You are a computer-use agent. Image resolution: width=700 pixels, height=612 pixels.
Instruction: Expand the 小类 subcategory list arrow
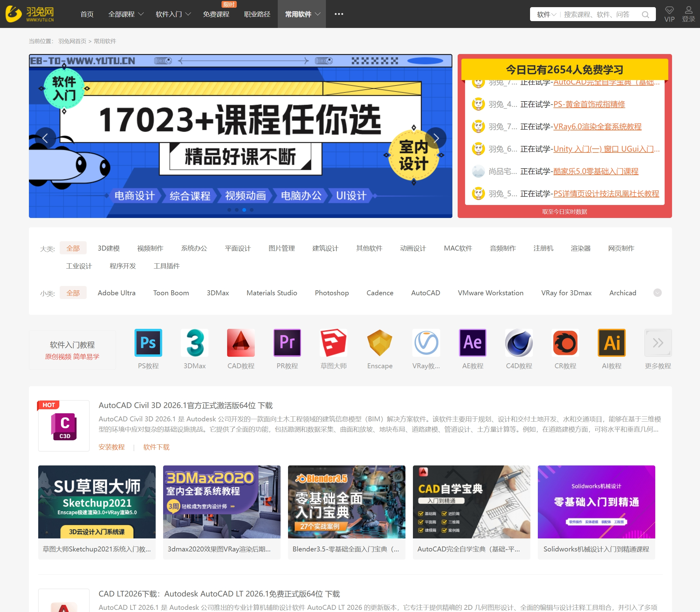pyautogui.click(x=657, y=293)
